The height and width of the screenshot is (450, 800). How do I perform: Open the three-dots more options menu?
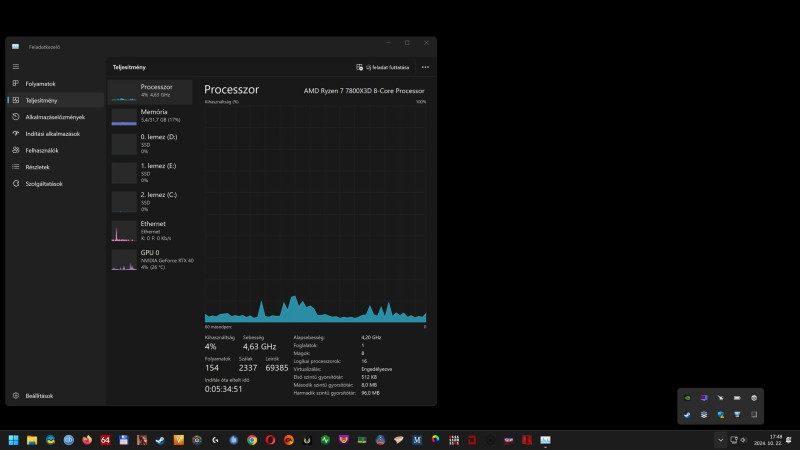coord(425,67)
